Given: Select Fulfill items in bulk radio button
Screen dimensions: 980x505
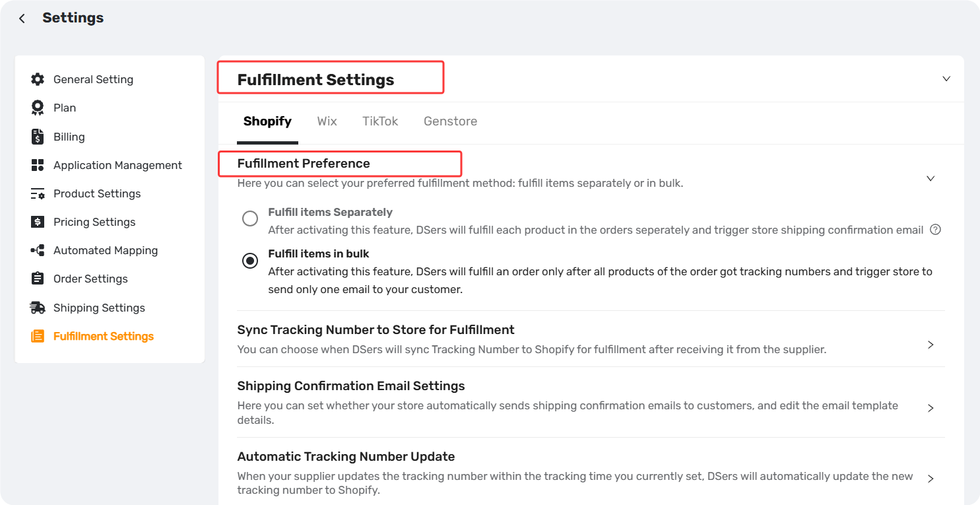Looking at the screenshot, I should [250, 261].
